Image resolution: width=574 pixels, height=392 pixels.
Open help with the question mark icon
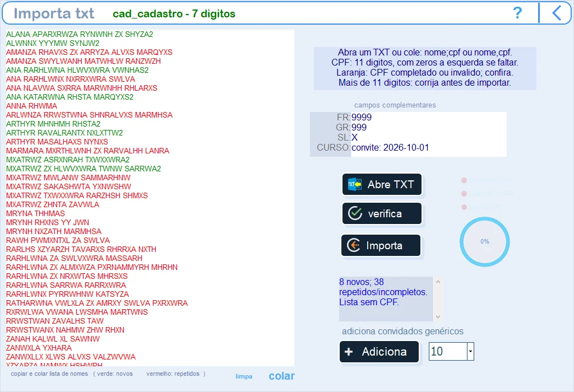(517, 13)
